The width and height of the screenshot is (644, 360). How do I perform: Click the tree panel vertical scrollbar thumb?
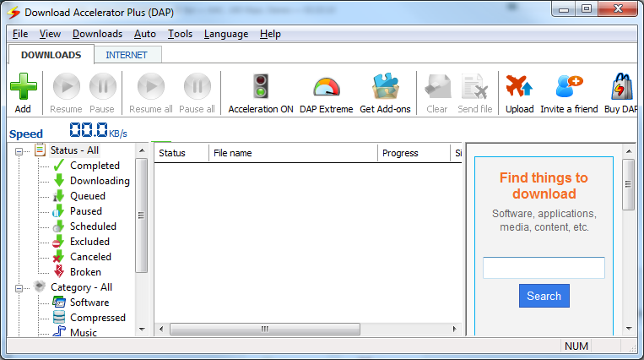coord(142,215)
